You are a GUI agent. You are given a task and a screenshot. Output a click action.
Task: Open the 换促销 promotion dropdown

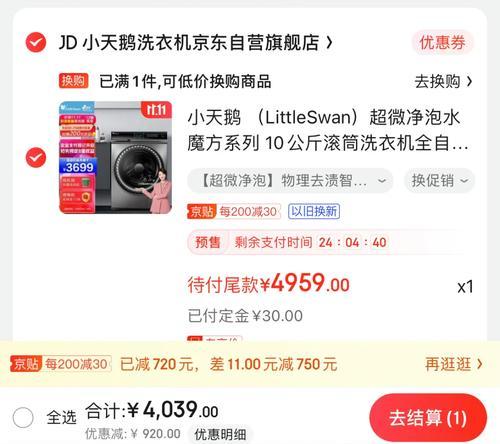pos(440,181)
